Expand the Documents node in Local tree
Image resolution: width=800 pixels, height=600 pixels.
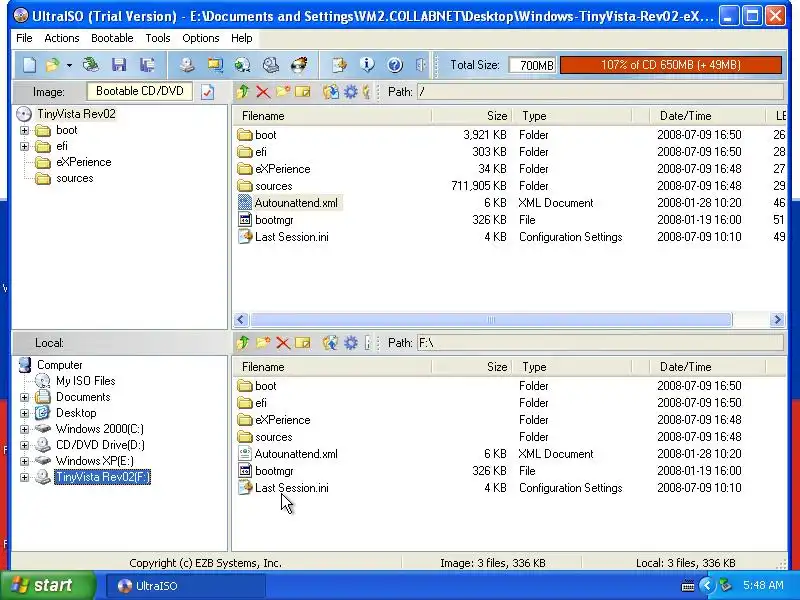coord(24,397)
